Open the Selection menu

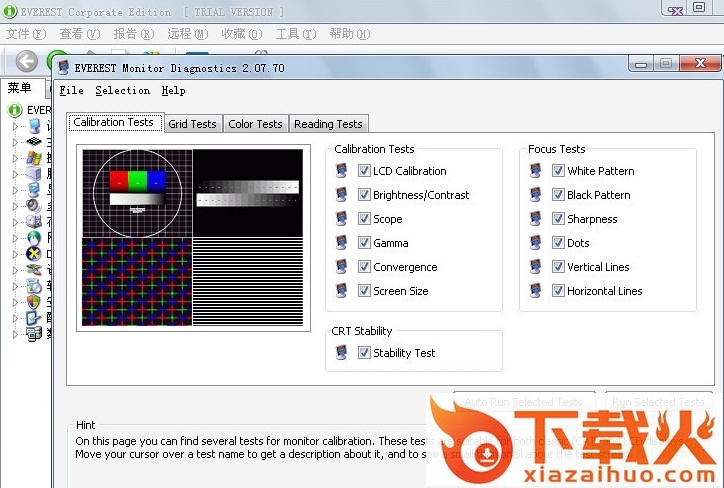point(123,90)
